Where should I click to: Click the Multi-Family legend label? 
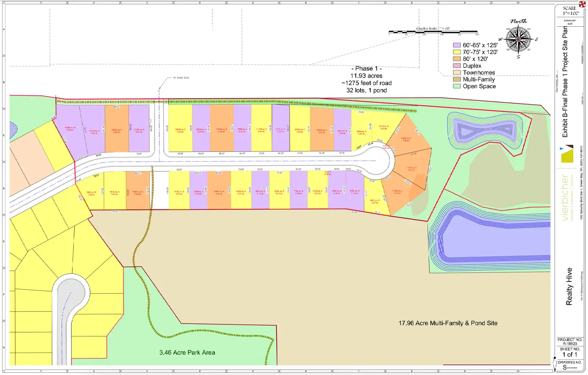tap(479, 79)
